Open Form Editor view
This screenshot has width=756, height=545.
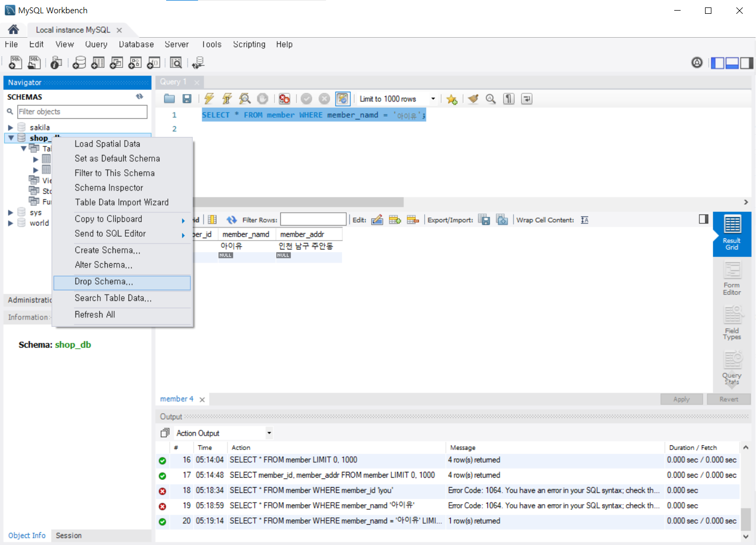point(732,279)
